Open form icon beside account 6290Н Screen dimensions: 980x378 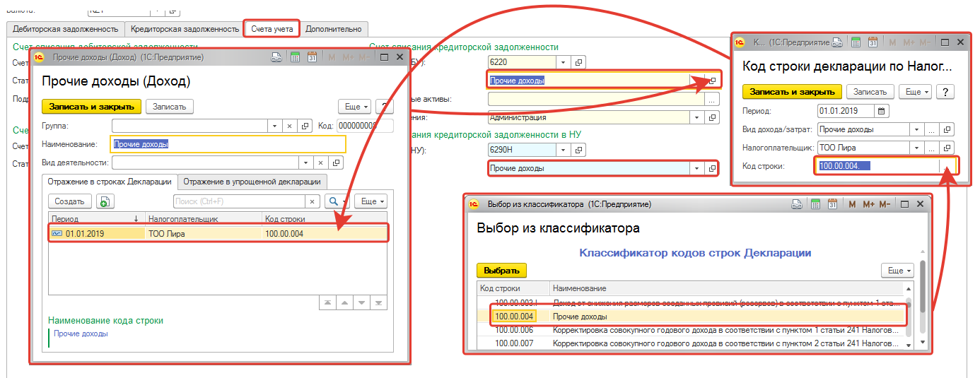click(578, 150)
